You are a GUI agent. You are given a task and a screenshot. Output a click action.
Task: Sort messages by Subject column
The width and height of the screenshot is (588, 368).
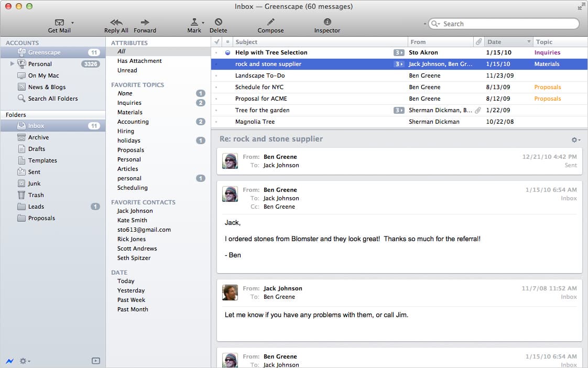click(320, 41)
